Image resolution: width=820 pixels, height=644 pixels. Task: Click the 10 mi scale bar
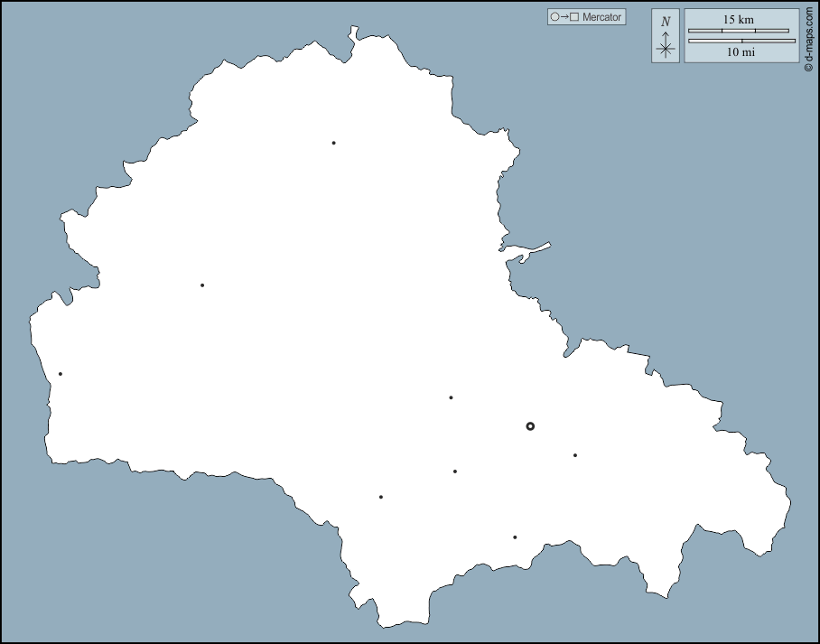[741, 41]
